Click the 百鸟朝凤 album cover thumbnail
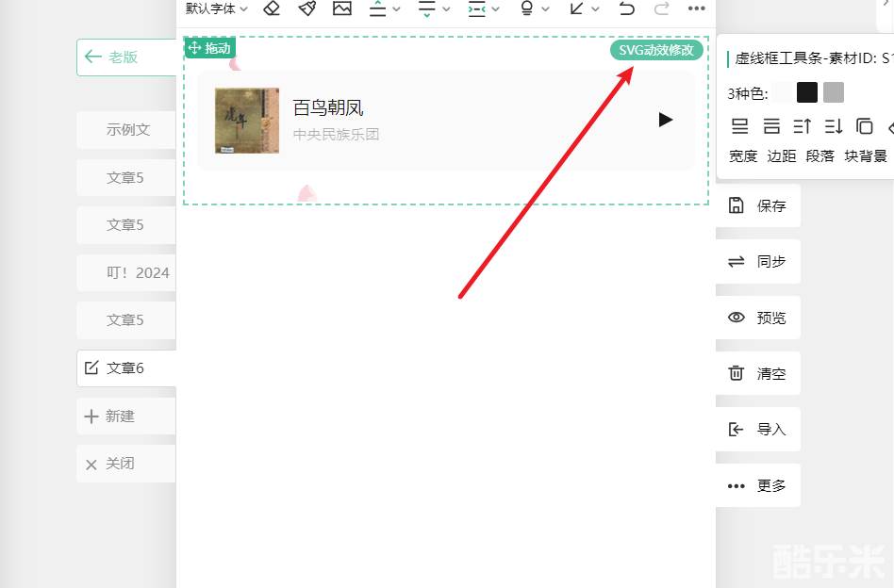The image size is (894, 588). pyautogui.click(x=247, y=121)
